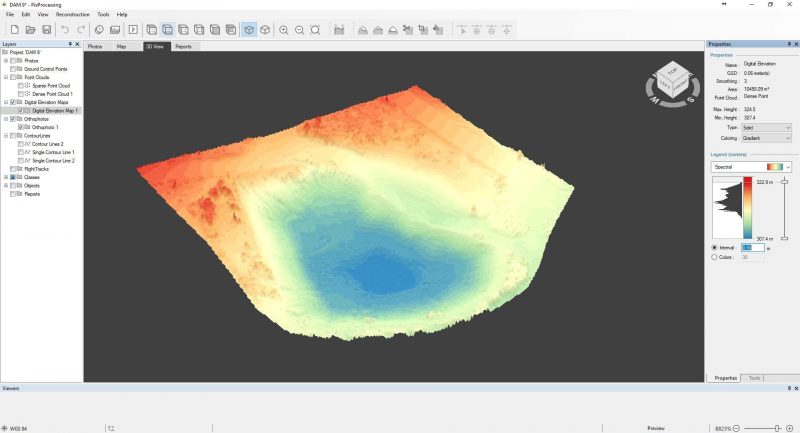The image size is (800, 433).
Task: Click the Zoom out magnifier icon
Action: click(x=299, y=30)
